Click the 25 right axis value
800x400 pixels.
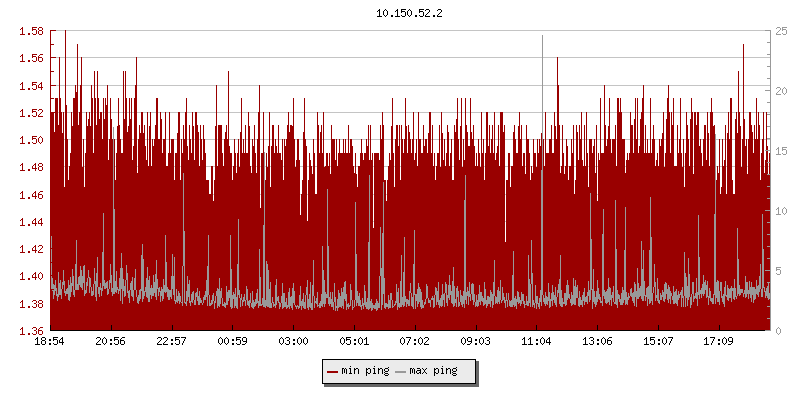coord(781,31)
